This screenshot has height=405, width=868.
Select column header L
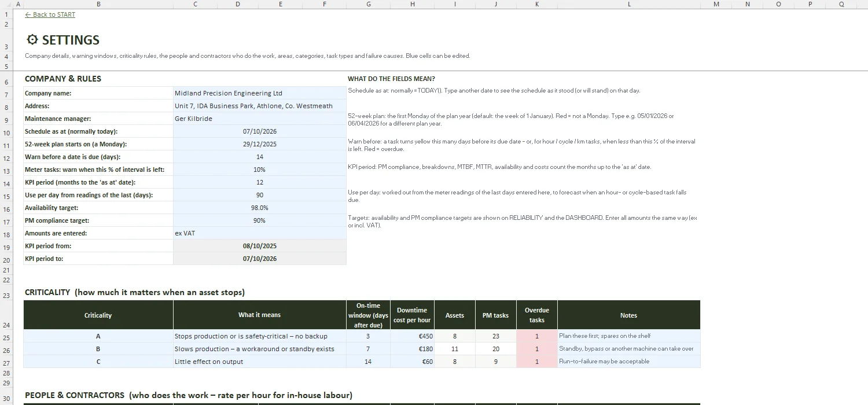click(x=629, y=4)
